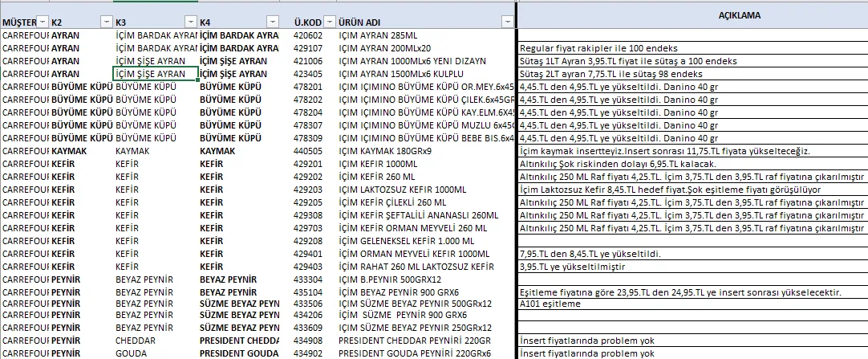The width and height of the screenshot is (868, 359).
Task: Click the CHEDDAR cell in K3 column
Action: 136,341
